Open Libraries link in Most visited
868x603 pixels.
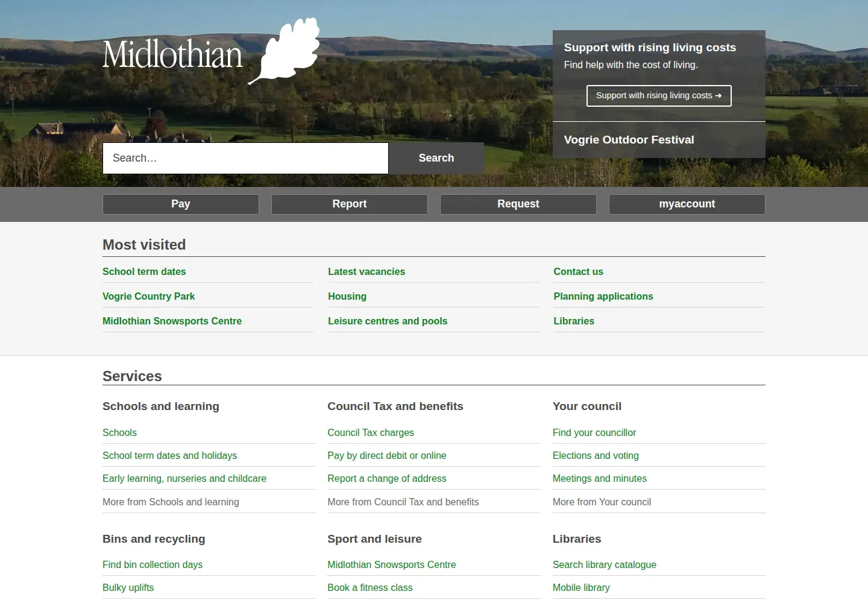pyautogui.click(x=574, y=321)
